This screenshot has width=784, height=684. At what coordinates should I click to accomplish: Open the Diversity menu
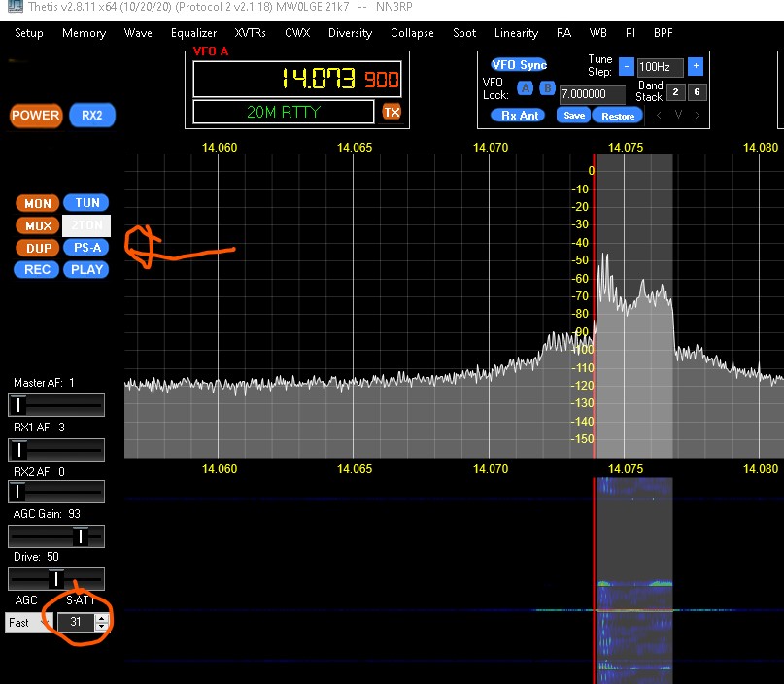(350, 33)
